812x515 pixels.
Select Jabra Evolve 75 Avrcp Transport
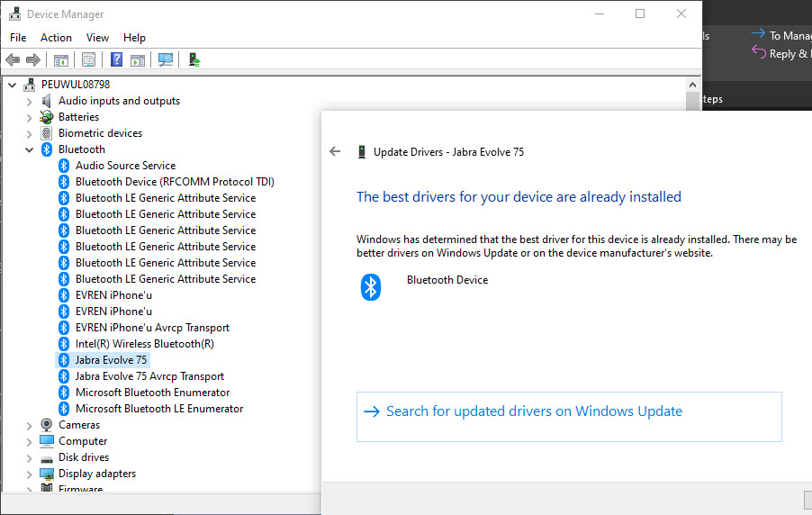click(149, 376)
